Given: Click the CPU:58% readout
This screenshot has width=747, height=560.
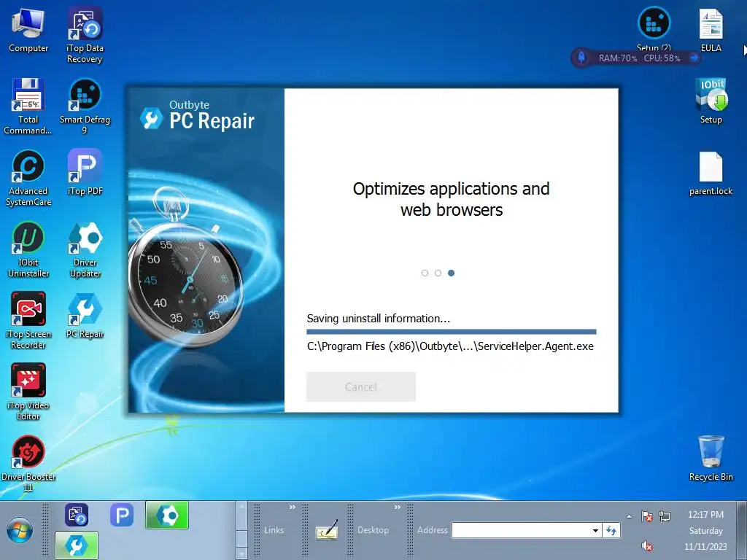Looking at the screenshot, I should tap(662, 58).
